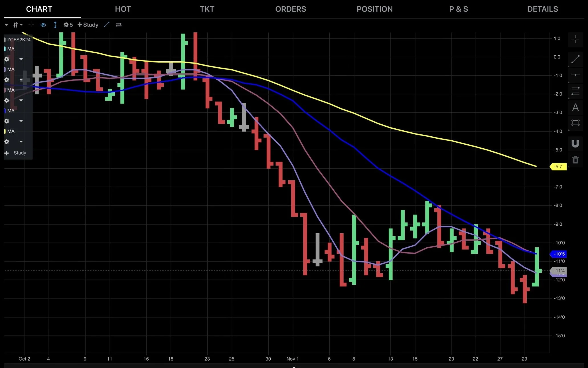The width and height of the screenshot is (588, 368).
Task: Select the horizontal line drawing tool
Action: (575, 75)
